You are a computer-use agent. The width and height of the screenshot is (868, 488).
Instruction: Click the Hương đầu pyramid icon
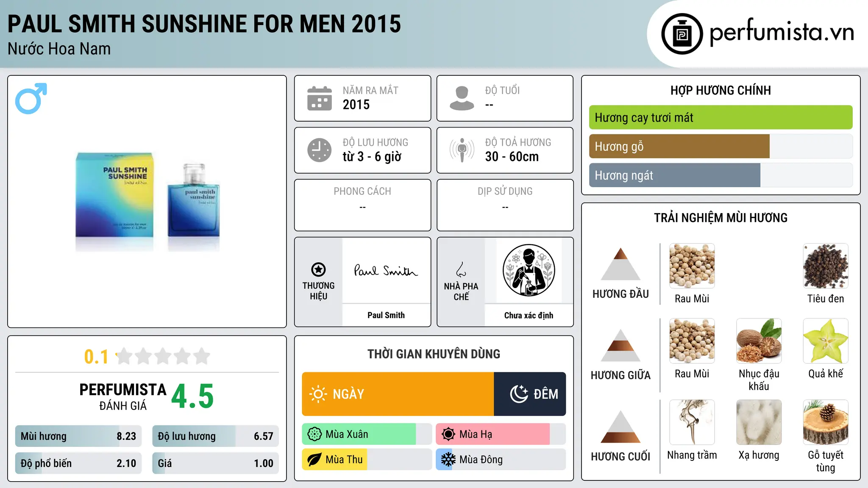[620, 264]
